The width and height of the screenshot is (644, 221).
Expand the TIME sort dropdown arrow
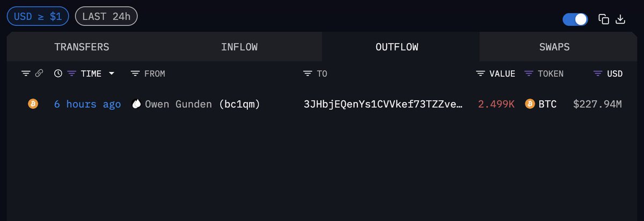click(112, 73)
